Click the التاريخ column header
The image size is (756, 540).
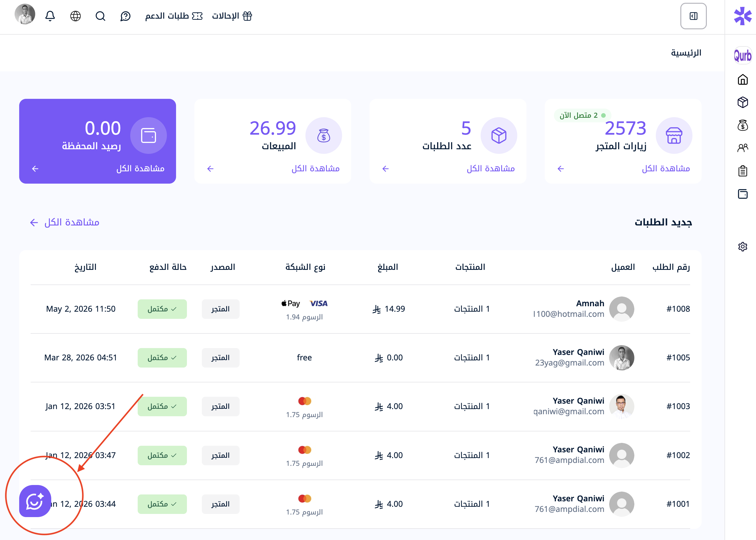[x=85, y=267]
